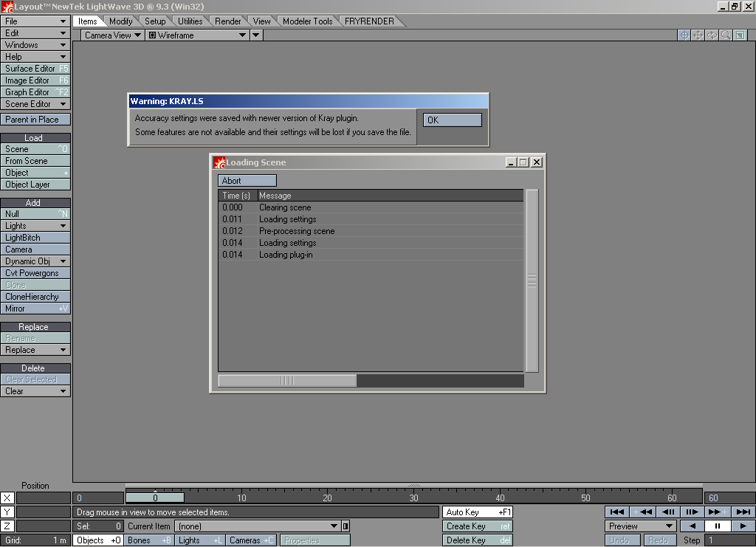756x547 pixels.
Task: Click the Load From Scene button
Action: tap(35, 161)
